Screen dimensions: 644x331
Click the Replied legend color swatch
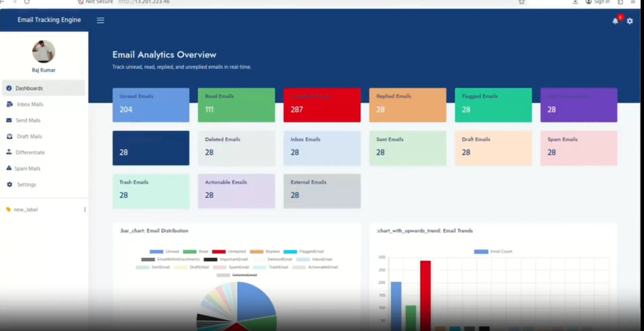coord(257,252)
